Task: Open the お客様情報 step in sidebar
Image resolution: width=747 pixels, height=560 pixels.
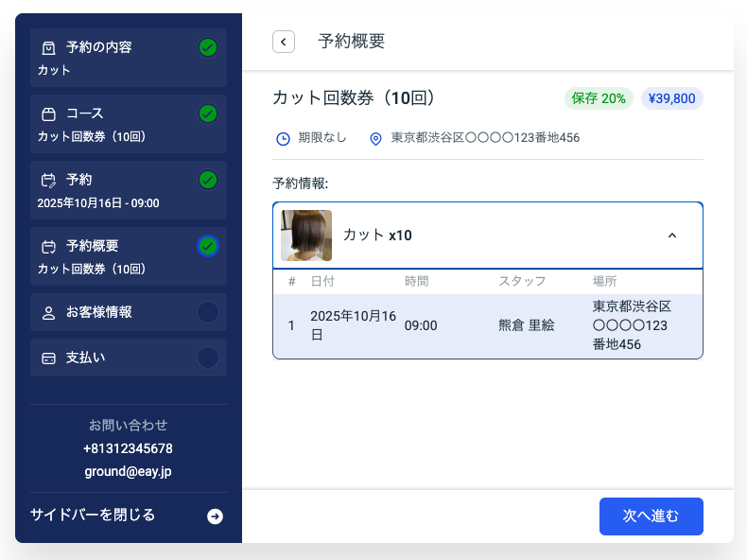Action: pyautogui.click(x=99, y=312)
